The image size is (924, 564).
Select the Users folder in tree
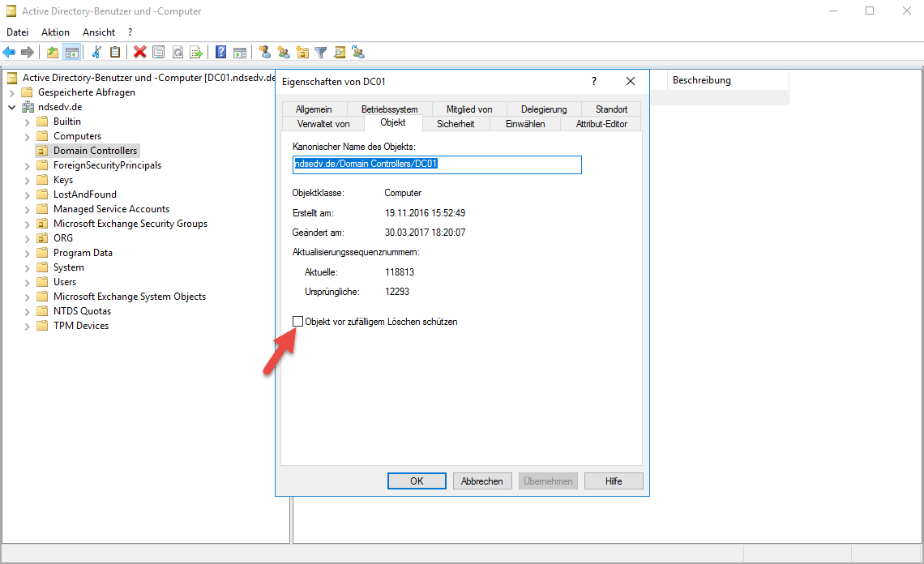coord(65,282)
